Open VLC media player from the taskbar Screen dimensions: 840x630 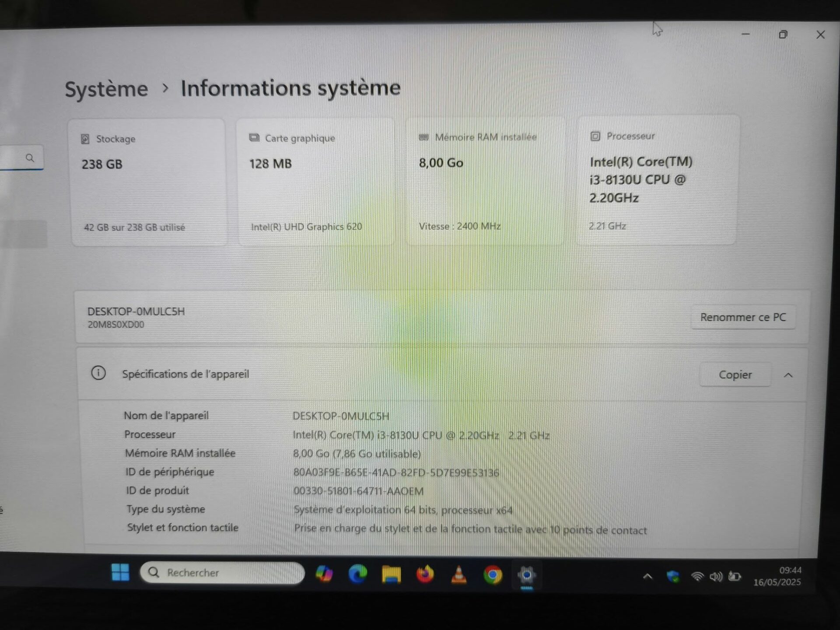(x=458, y=574)
